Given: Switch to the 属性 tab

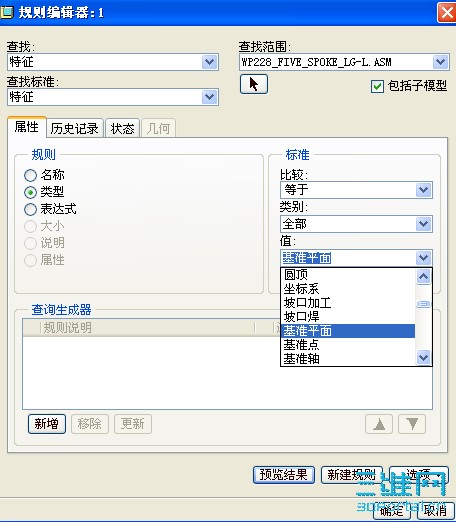Looking at the screenshot, I should pos(27,127).
